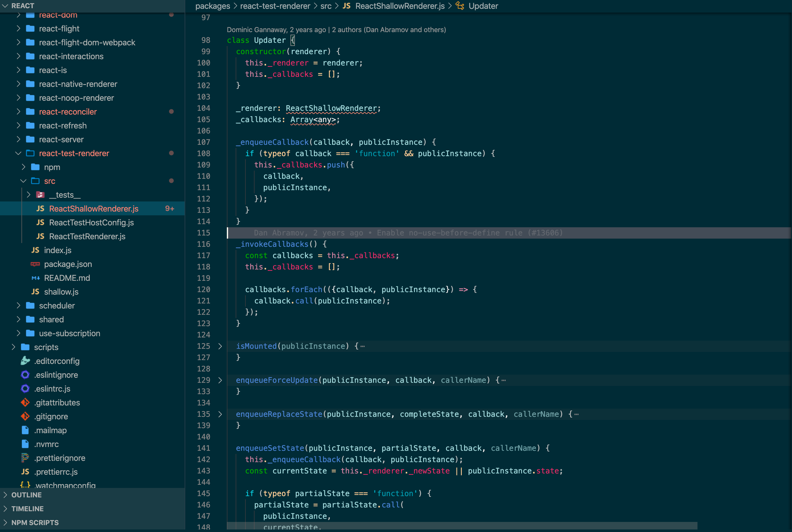The width and height of the screenshot is (792, 532).
Task: Select the shared folder
Action: (x=51, y=320)
